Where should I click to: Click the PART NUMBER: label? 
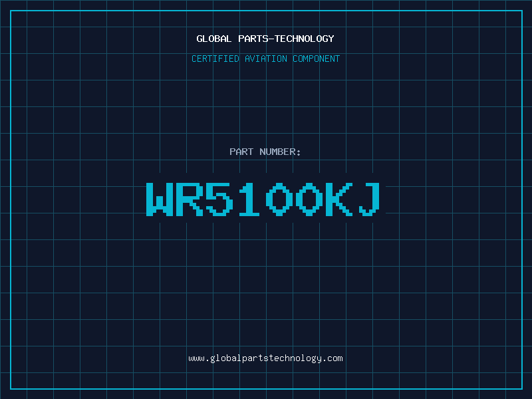coord(265,152)
